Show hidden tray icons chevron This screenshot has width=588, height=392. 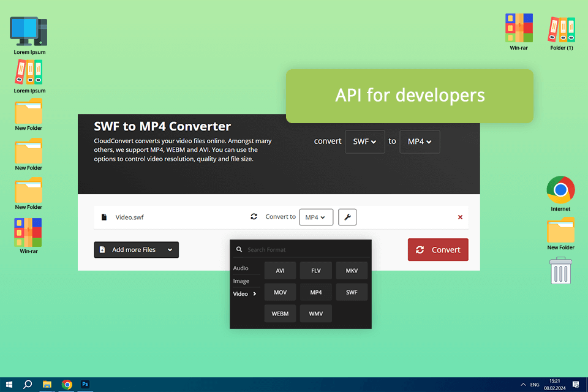(523, 385)
